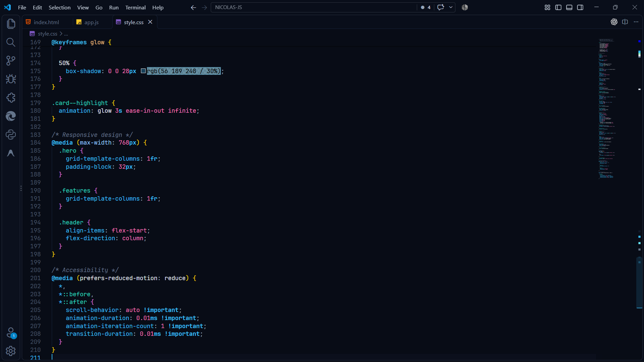Open the Selection menu
Screen dimensions: 644x362
point(59,7)
